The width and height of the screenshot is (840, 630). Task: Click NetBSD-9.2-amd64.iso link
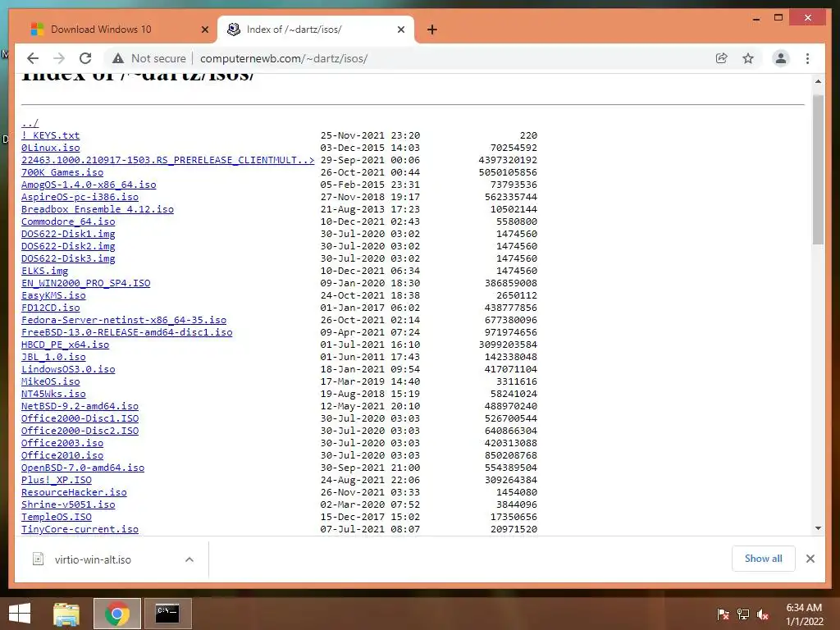pyautogui.click(x=80, y=407)
